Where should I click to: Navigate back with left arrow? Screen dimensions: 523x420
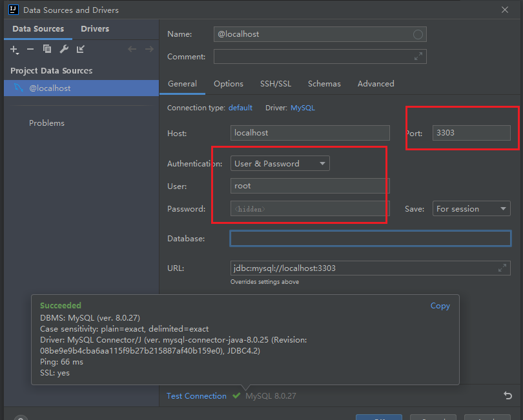point(132,49)
